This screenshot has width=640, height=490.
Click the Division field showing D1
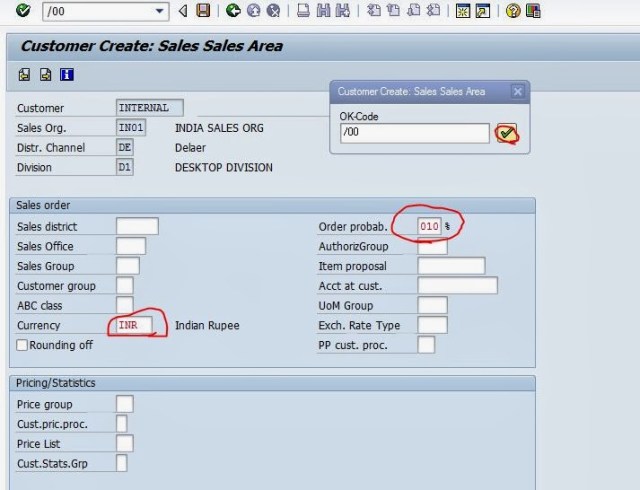tap(125, 167)
